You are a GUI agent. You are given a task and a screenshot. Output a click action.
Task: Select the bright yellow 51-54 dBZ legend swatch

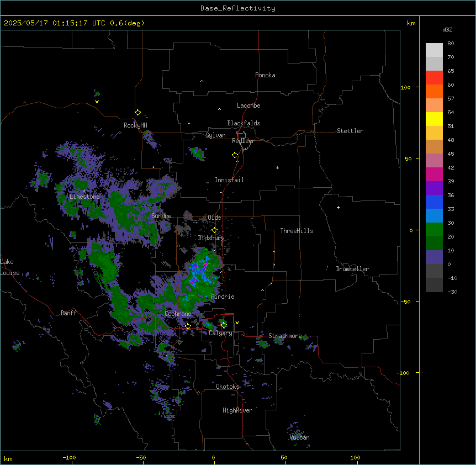tap(434, 119)
